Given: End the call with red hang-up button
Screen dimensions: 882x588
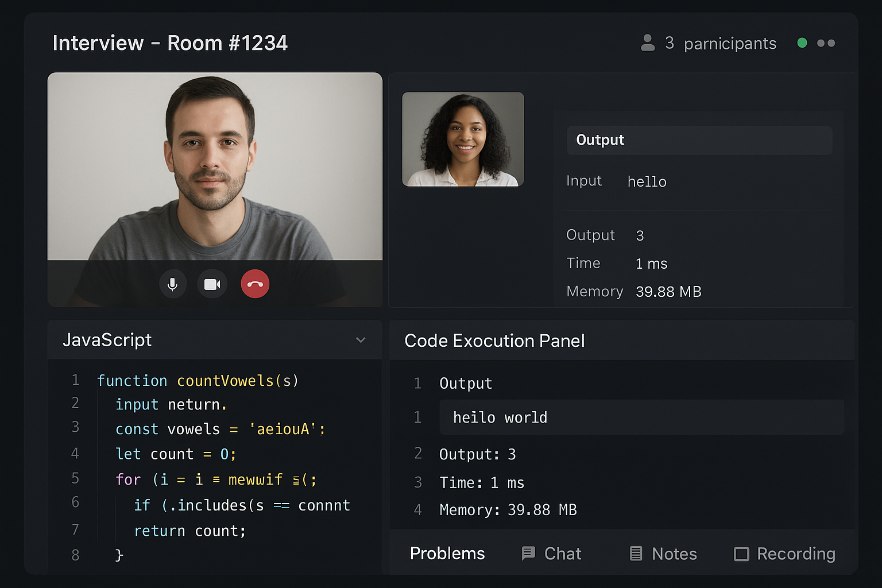Looking at the screenshot, I should click(255, 284).
